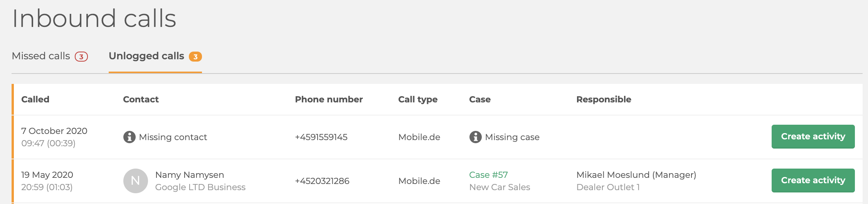Open the Case #57 link
This screenshot has width=868, height=204.
point(488,175)
